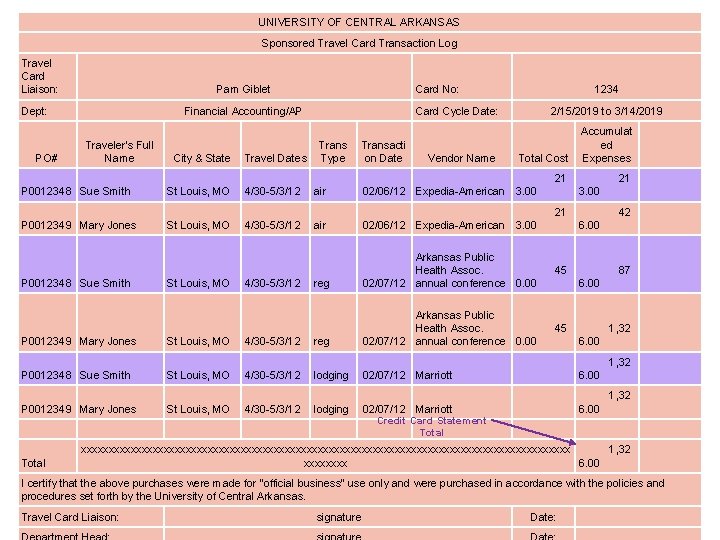
Task: Select the Travel Card Liaison 'signature' field
Action: (338, 517)
